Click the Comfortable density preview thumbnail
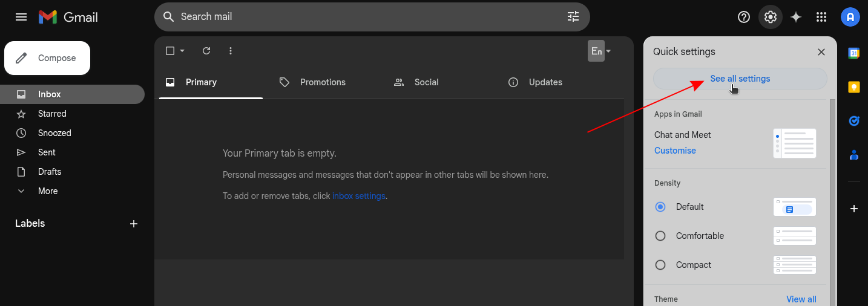 click(795, 236)
